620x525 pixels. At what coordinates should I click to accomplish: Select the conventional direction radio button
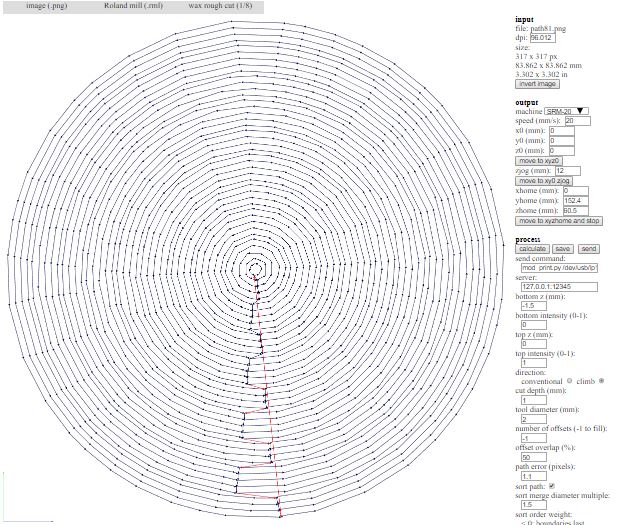(x=569, y=381)
